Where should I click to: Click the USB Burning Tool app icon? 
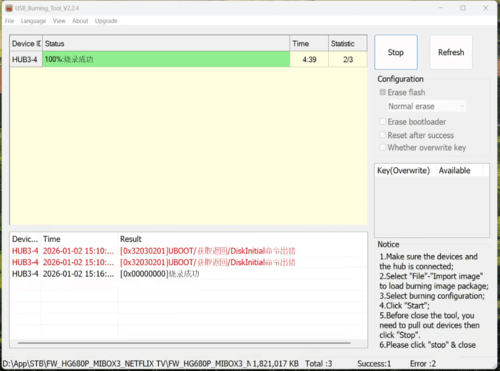[9, 8]
